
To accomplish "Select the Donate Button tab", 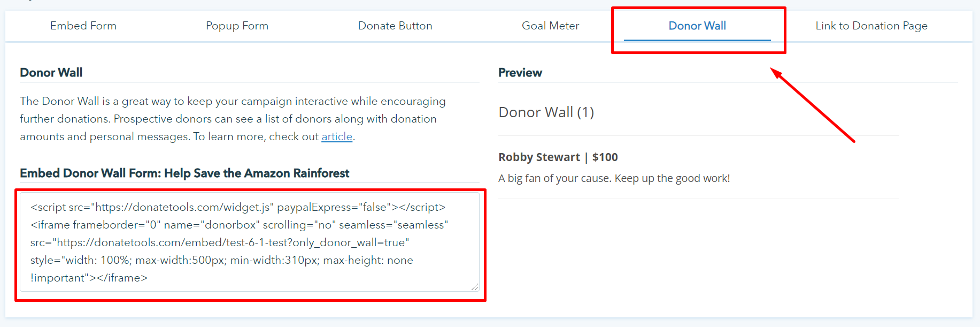I will click(x=395, y=26).
